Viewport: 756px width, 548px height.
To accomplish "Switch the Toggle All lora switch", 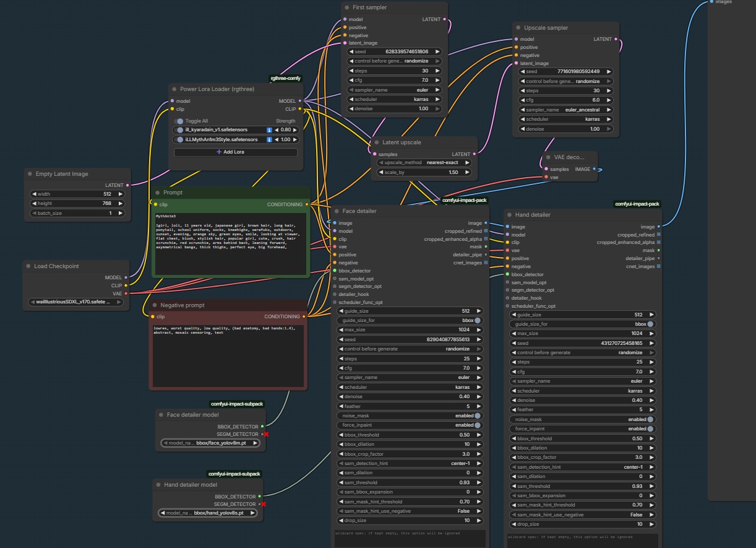I will [179, 121].
